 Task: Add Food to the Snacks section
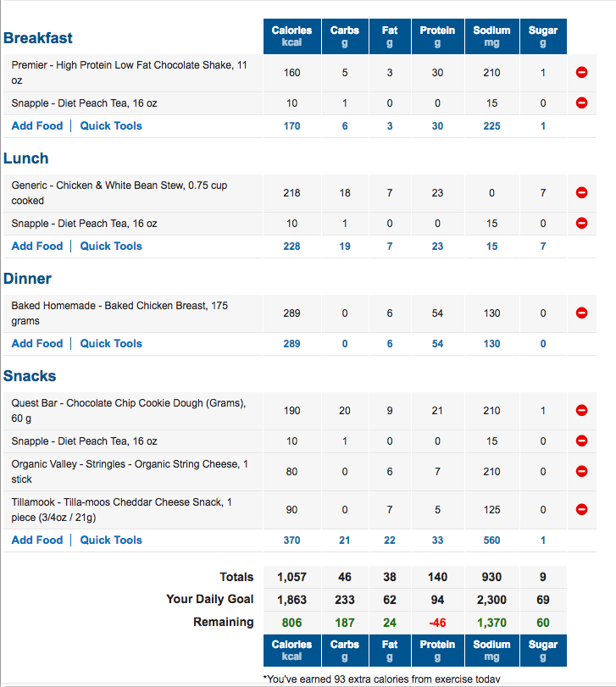[x=37, y=540]
